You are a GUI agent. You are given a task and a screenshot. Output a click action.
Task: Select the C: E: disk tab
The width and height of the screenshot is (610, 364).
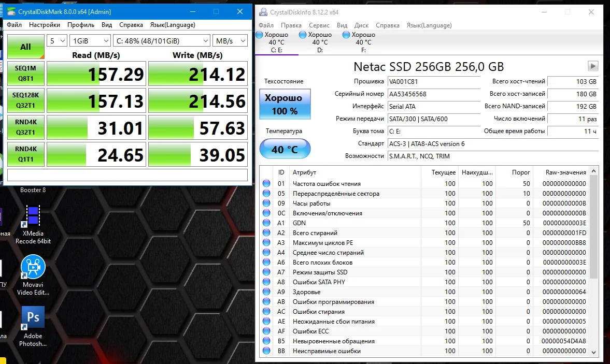coord(277,42)
